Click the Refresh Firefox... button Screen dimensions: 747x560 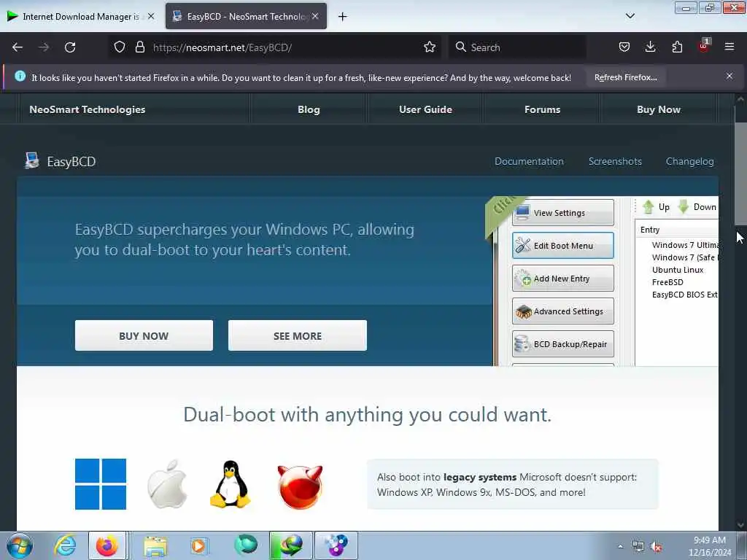pos(625,77)
